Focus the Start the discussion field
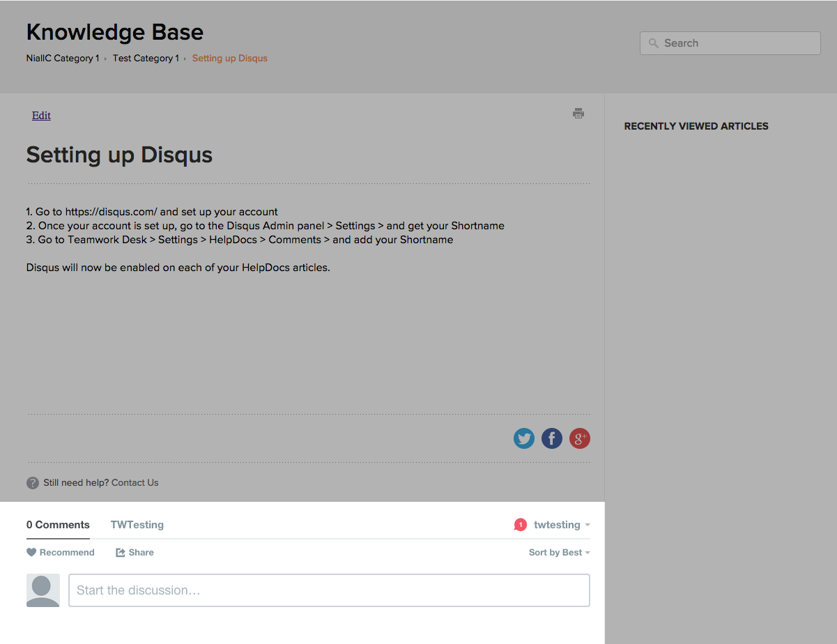 (x=329, y=590)
